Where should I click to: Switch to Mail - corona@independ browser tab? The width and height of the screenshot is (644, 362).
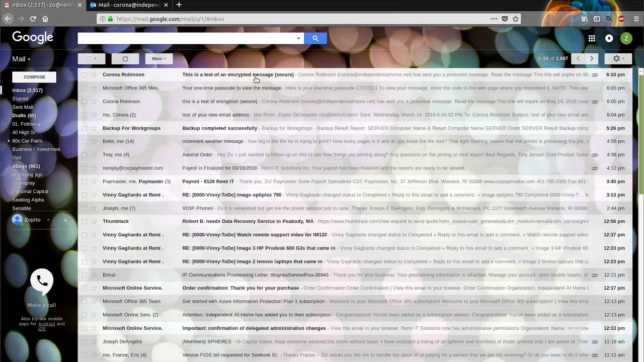130,5
